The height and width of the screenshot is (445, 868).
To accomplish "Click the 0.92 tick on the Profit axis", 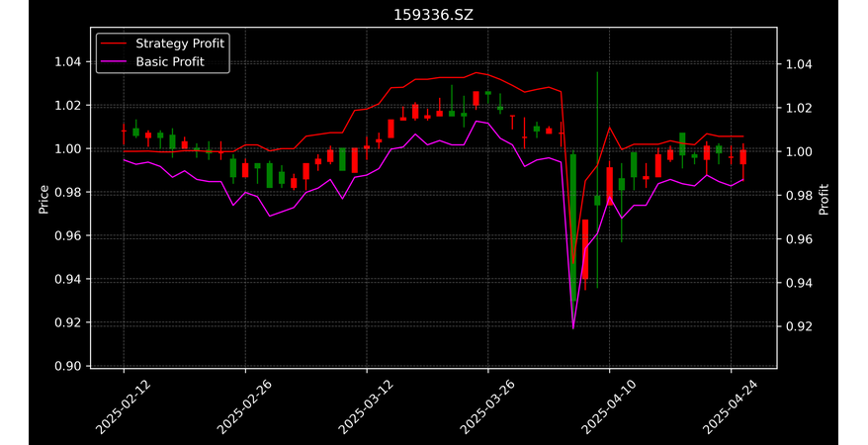I will pyautogui.click(x=799, y=326).
